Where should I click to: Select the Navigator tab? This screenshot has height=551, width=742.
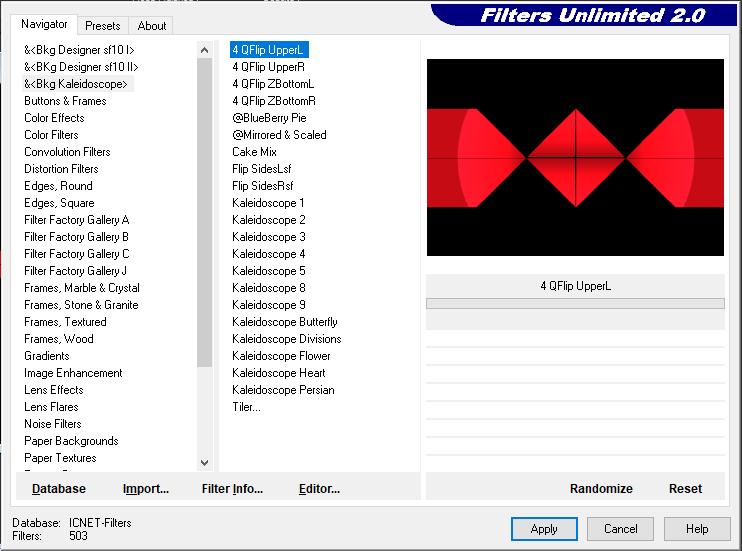(x=44, y=24)
